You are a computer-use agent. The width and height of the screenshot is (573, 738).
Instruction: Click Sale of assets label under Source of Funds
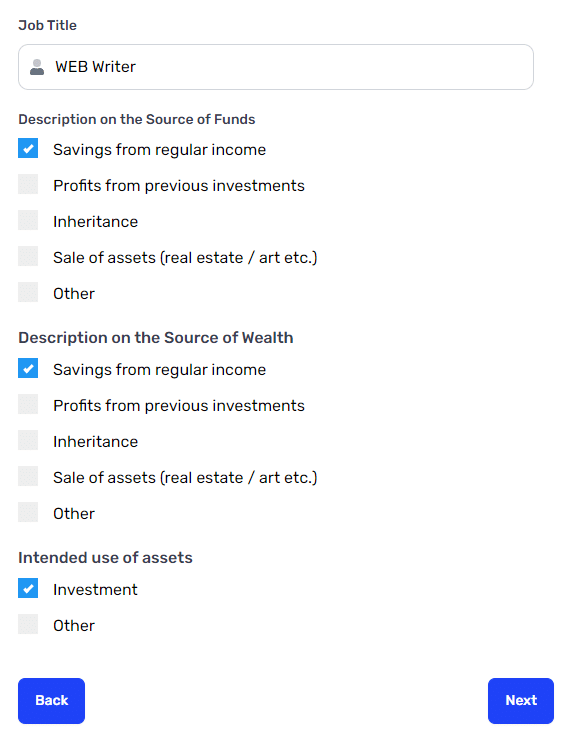pyautogui.click(x=185, y=258)
